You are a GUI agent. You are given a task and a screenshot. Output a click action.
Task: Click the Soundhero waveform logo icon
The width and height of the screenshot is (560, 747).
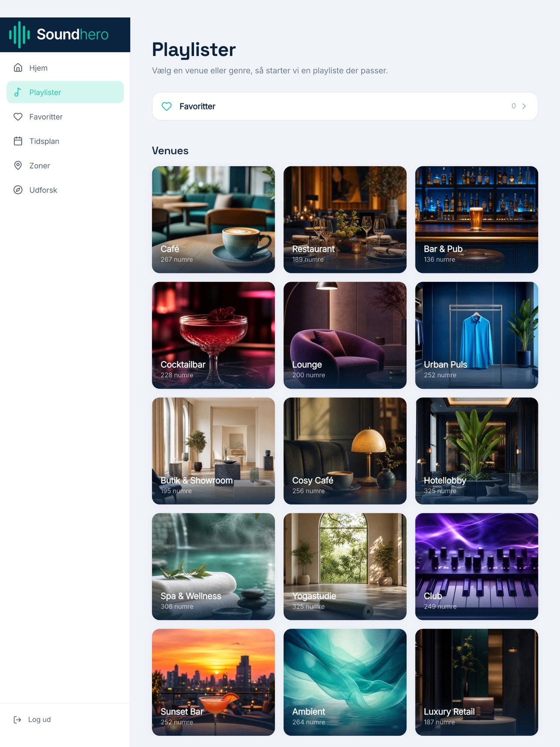pos(20,35)
